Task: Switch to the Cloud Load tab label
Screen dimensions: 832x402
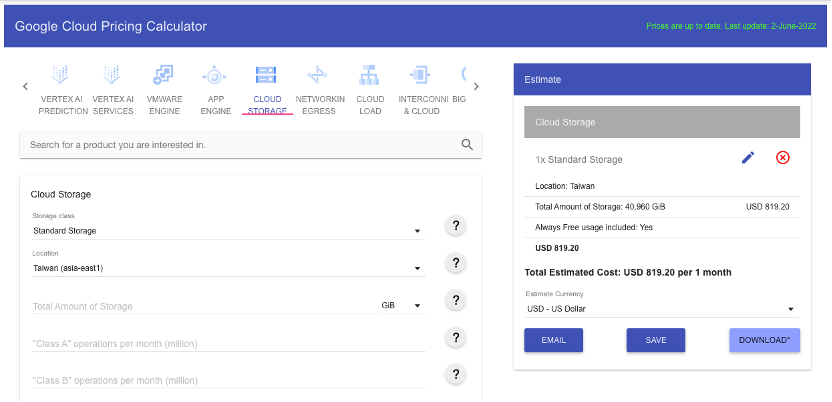Action: click(x=370, y=105)
